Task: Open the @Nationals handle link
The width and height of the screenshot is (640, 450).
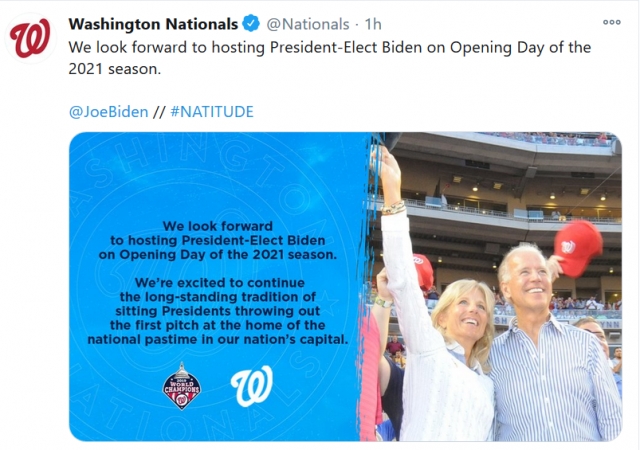Action: tap(308, 24)
